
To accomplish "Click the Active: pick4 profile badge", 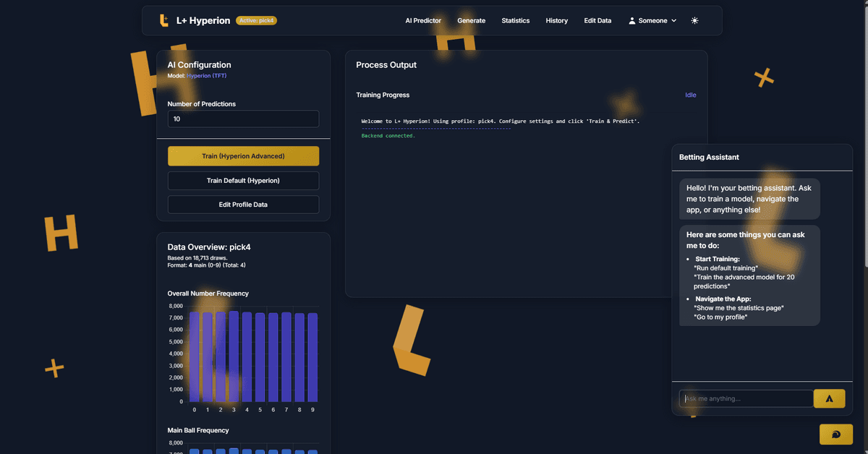I will [256, 21].
